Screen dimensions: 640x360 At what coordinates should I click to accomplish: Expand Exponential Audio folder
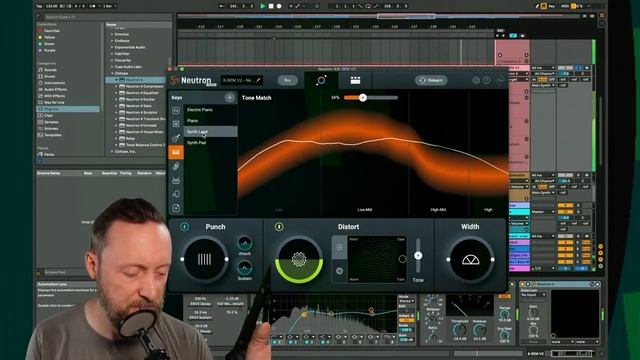tap(112, 47)
